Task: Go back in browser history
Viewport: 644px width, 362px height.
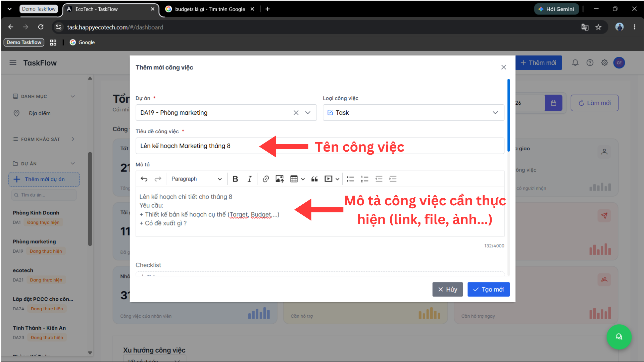Action: (x=11, y=27)
